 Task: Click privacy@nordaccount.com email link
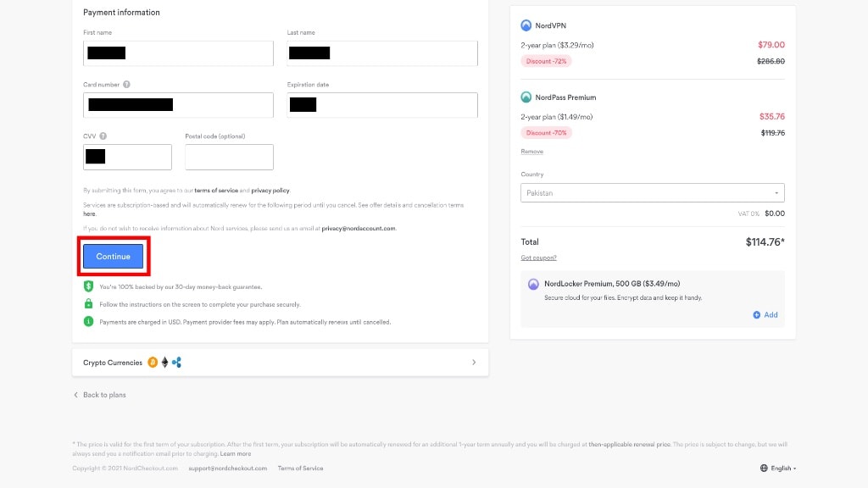(359, 228)
